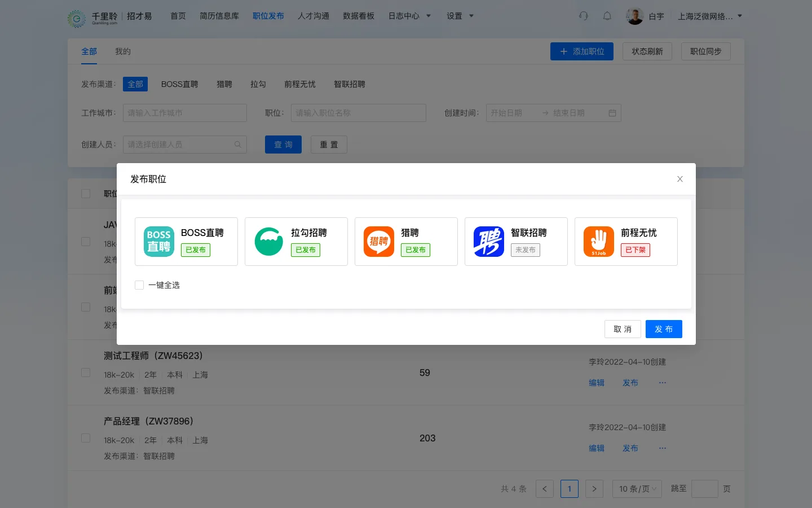Image resolution: width=812 pixels, height=508 pixels.
Task: Click the 测试工程师 (ZW45623) job title
Action: click(153, 356)
